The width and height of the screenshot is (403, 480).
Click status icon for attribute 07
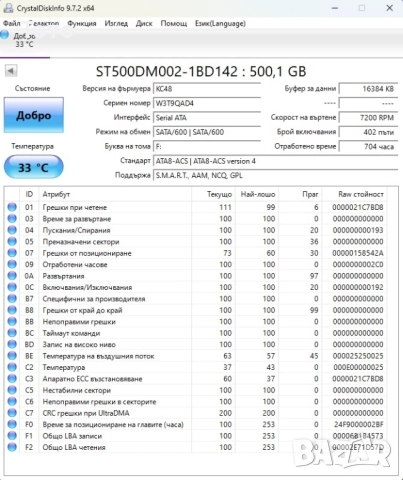pyautogui.click(x=12, y=253)
